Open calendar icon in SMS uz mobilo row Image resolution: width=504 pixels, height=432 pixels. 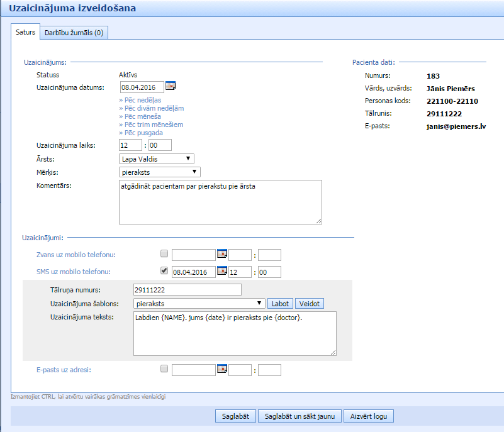pos(221,272)
